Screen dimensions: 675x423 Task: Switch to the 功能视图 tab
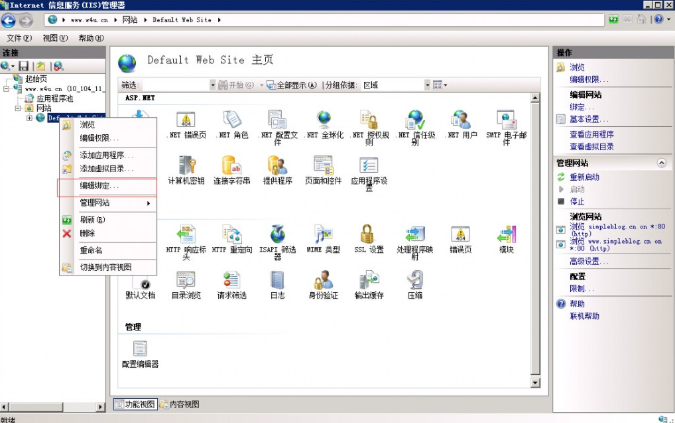pos(136,404)
